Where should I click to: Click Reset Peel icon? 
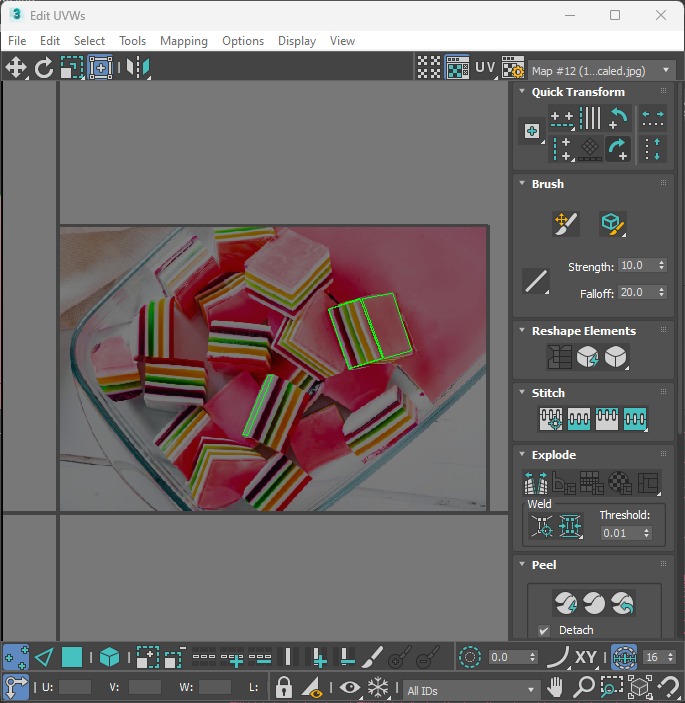622,603
